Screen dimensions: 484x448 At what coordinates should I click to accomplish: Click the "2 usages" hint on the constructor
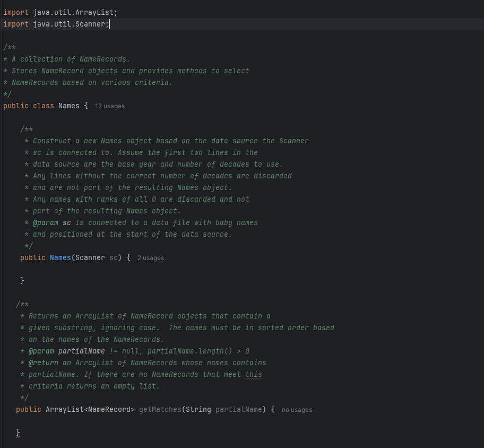[150, 257]
